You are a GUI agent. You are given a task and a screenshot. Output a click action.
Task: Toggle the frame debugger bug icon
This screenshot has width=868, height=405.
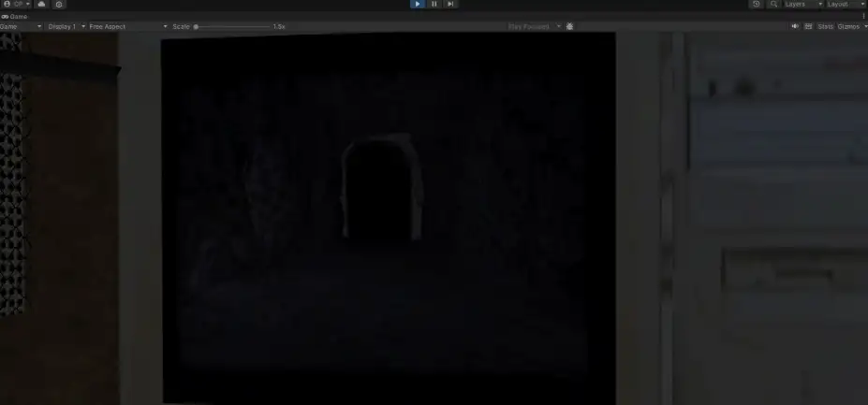[x=569, y=26]
